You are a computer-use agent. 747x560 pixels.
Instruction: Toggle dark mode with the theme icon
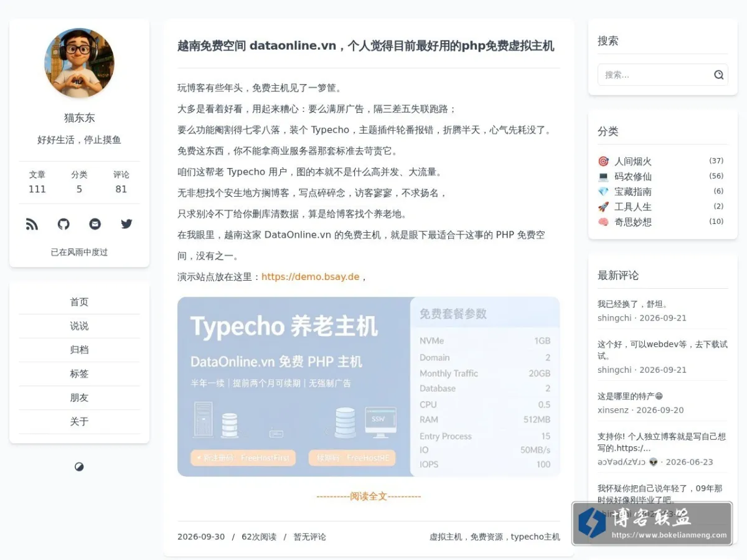79,467
